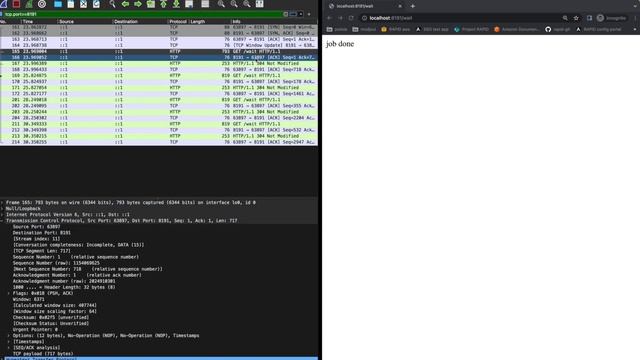Expand Internet Protocol Version 6 node

pyautogui.click(x=2, y=214)
